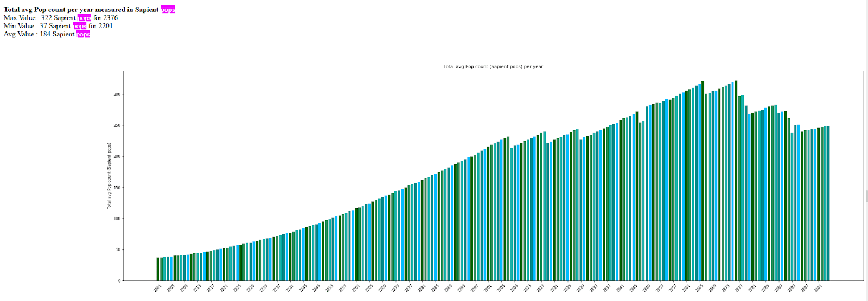Click the chart title "Total avg Pop count (Sapient pops) per year"
The height and width of the screenshot is (301, 868).
pyautogui.click(x=493, y=67)
